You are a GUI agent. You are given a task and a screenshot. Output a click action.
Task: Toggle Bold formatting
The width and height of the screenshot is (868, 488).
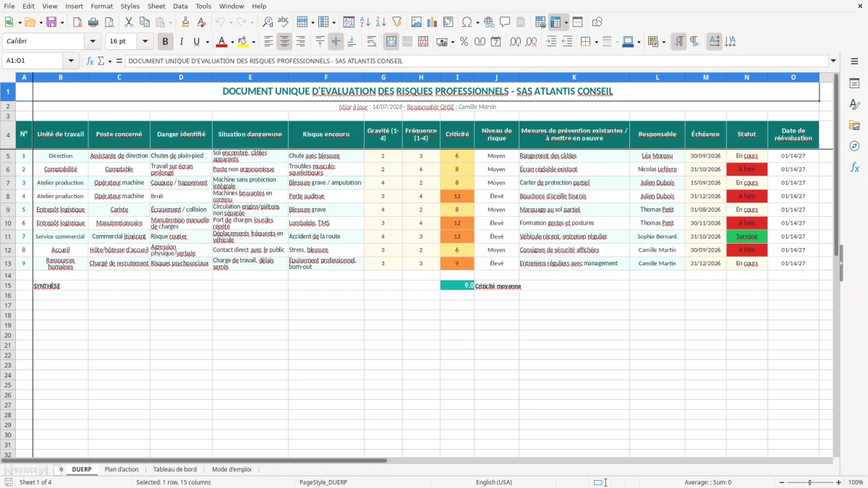(166, 42)
